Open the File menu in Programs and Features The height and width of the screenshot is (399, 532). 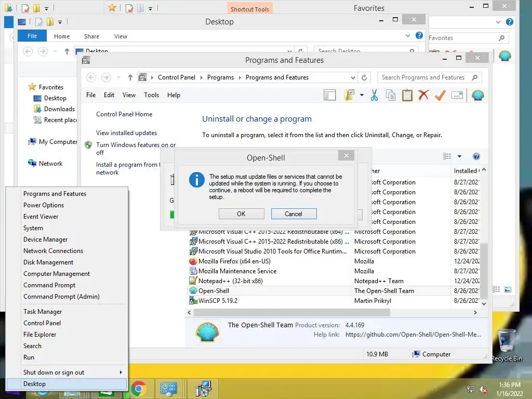click(91, 95)
